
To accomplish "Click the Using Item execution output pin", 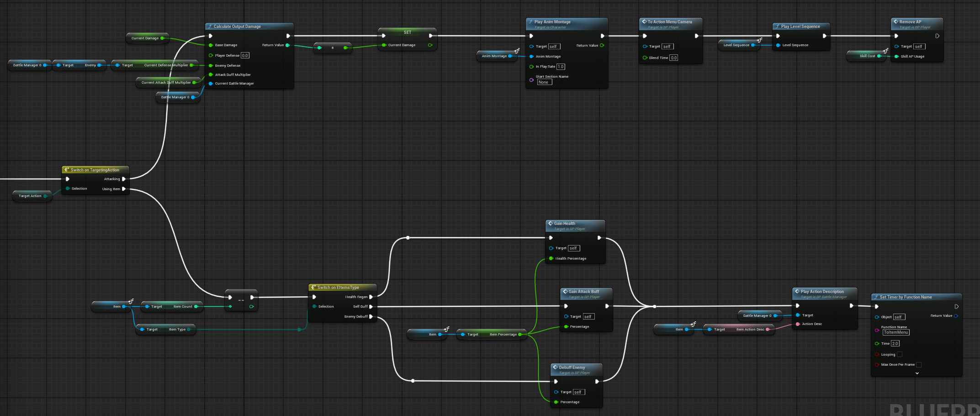I will (x=124, y=189).
